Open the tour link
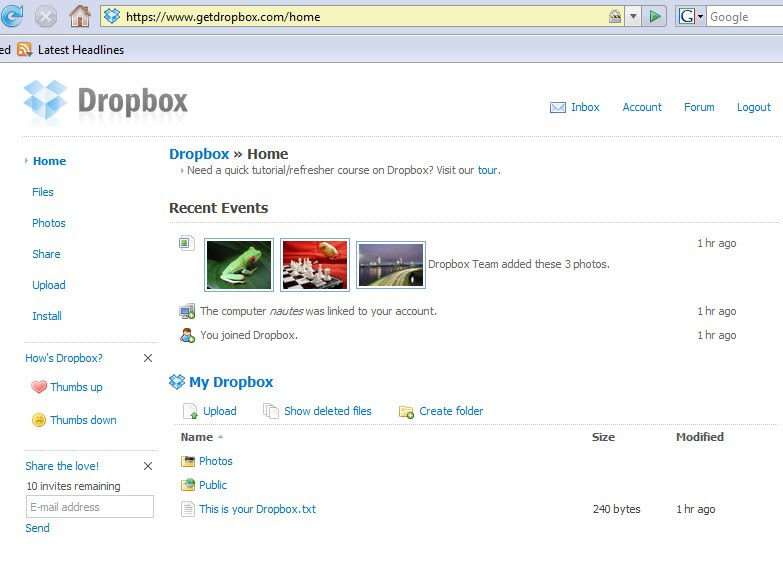 tap(487, 170)
